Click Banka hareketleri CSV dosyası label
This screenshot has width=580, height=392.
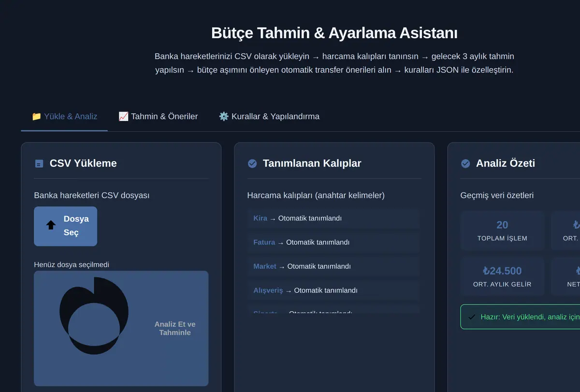point(92,195)
